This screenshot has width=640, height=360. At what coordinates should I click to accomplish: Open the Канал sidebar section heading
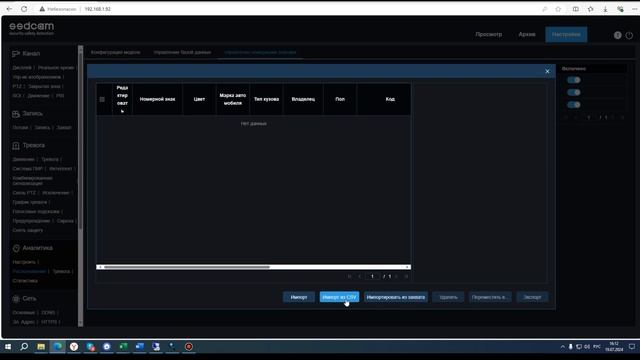[31, 53]
